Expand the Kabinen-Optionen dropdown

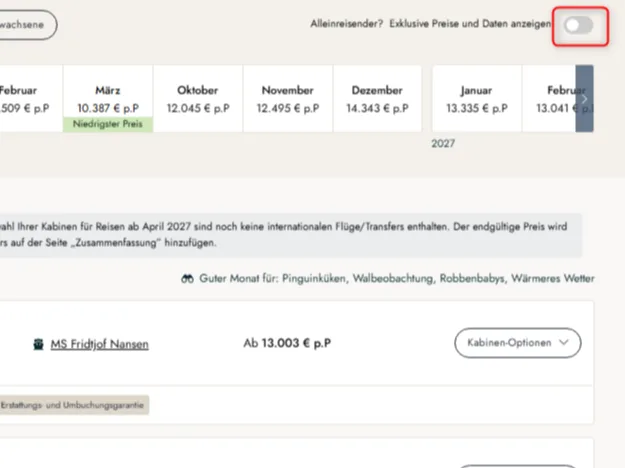tap(517, 343)
